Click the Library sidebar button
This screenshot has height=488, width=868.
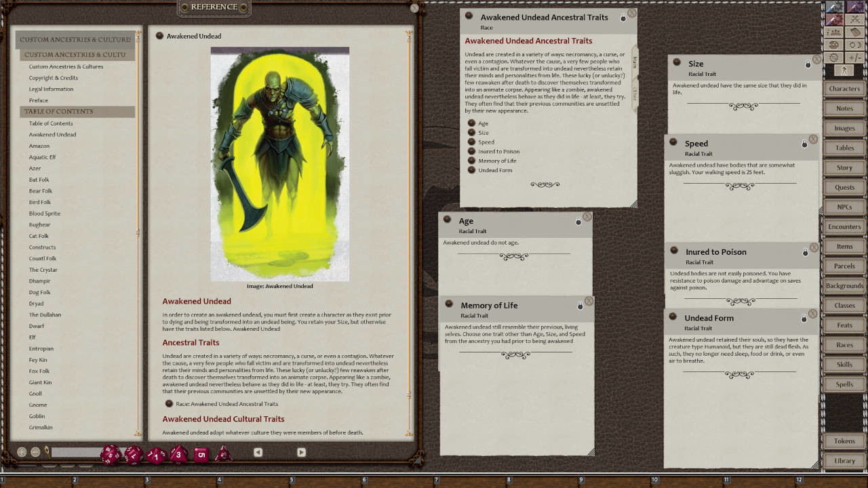click(844, 460)
